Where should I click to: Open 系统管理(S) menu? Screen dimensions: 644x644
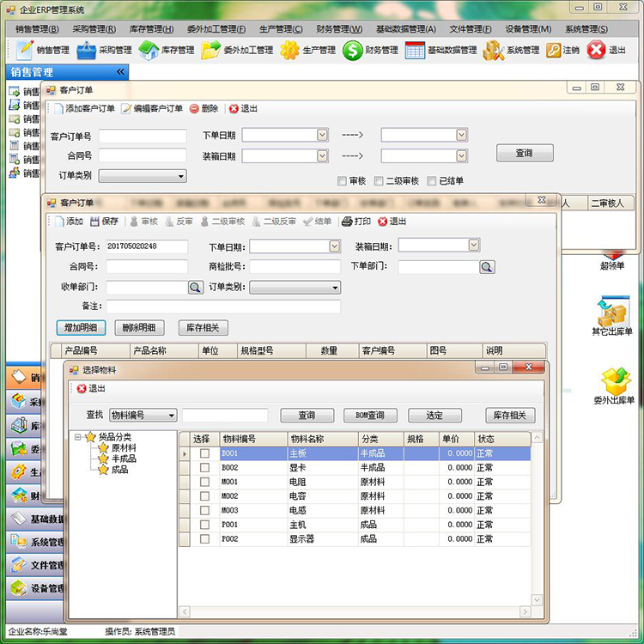tap(586, 28)
